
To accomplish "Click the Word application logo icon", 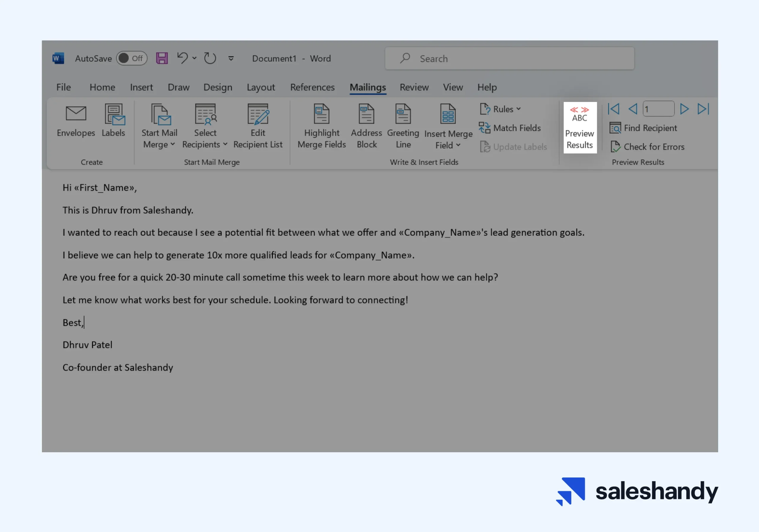I will pos(58,58).
